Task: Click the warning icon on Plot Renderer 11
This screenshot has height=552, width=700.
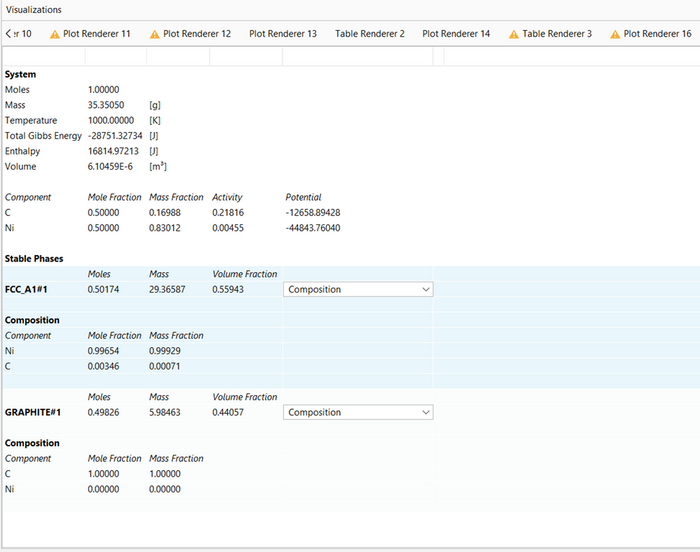Action: click(x=55, y=34)
